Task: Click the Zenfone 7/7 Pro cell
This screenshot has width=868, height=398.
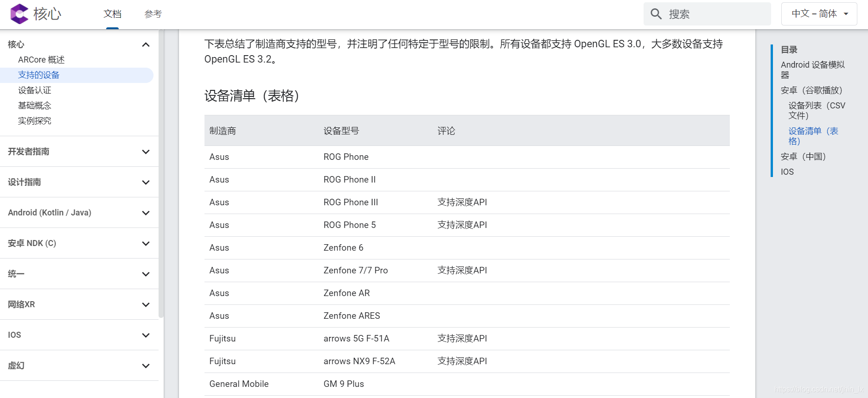Action: click(x=356, y=271)
